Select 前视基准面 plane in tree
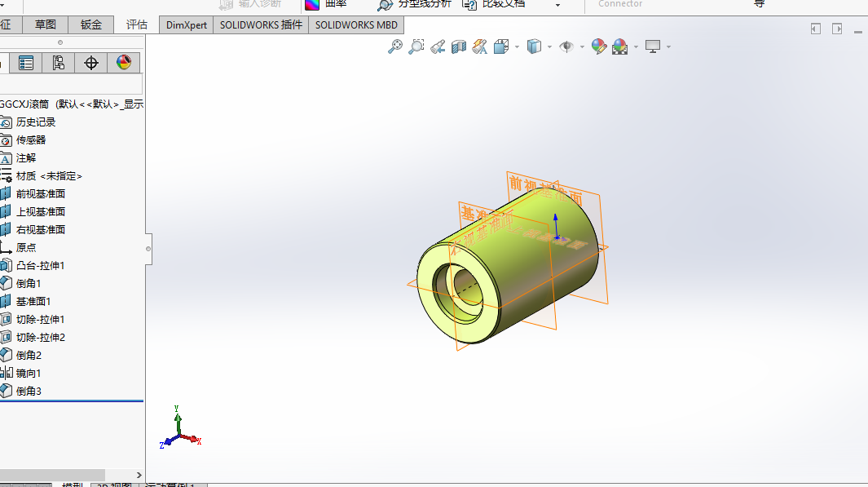The width and height of the screenshot is (868, 487). point(41,194)
